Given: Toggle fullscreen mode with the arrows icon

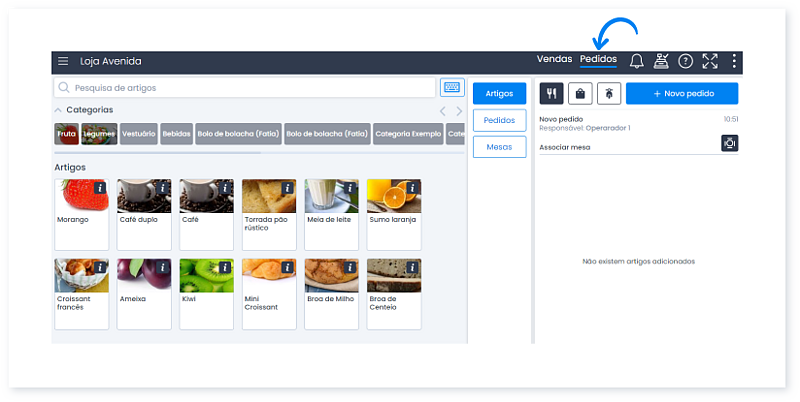Looking at the screenshot, I should [x=710, y=61].
